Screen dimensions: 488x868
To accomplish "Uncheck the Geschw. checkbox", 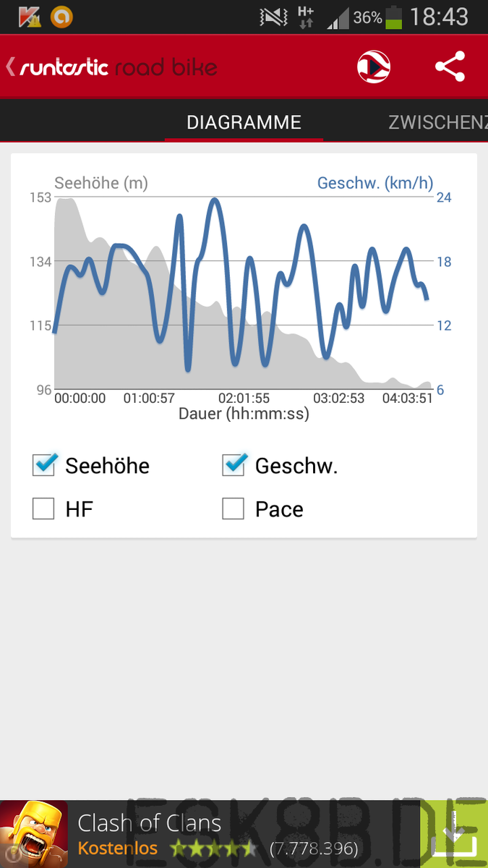I will click(234, 465).
